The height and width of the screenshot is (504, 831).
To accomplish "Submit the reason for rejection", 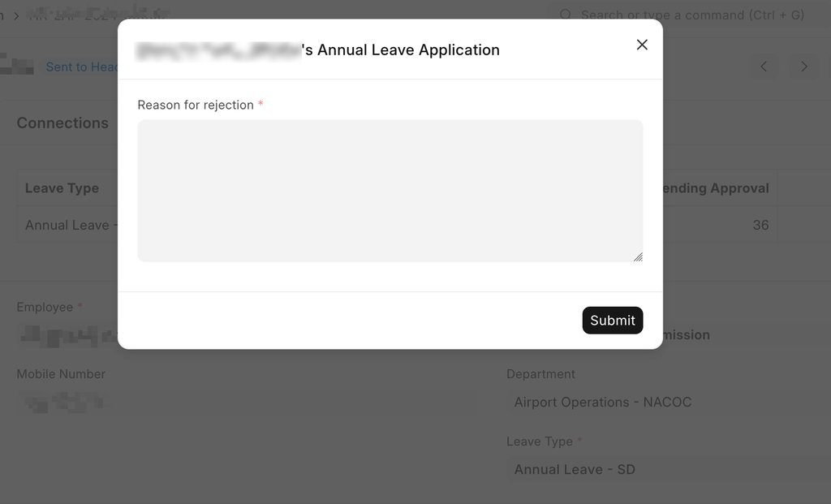I will click(612, 320).
